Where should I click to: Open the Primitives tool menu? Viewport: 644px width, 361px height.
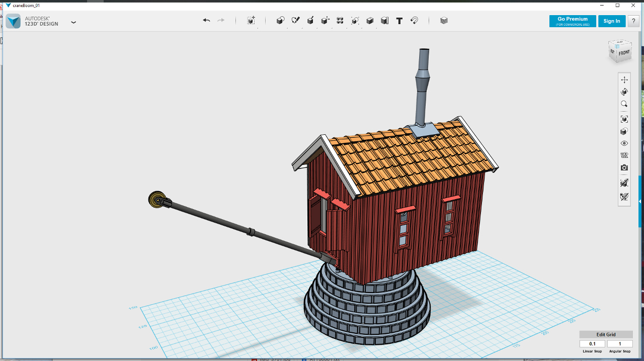[x=281, y=21]
